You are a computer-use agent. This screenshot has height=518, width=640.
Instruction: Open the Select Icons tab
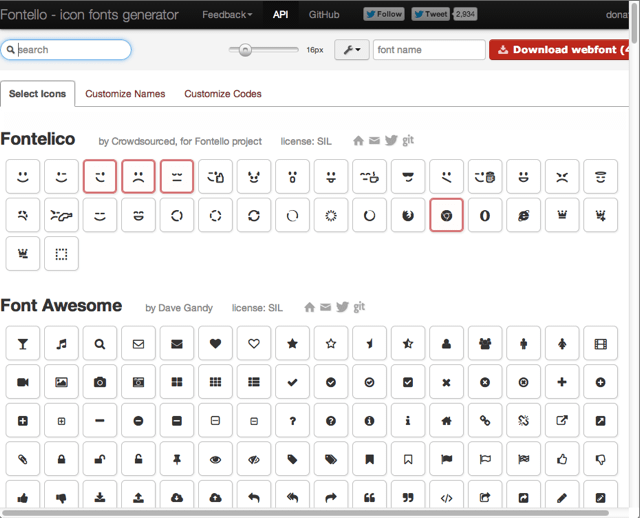tap(37, 94)
